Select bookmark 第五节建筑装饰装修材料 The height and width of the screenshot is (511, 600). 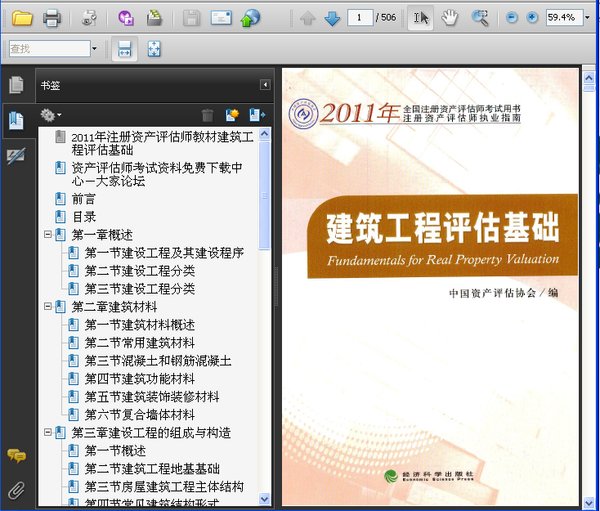pyautogui.click(x=152, y=397)
